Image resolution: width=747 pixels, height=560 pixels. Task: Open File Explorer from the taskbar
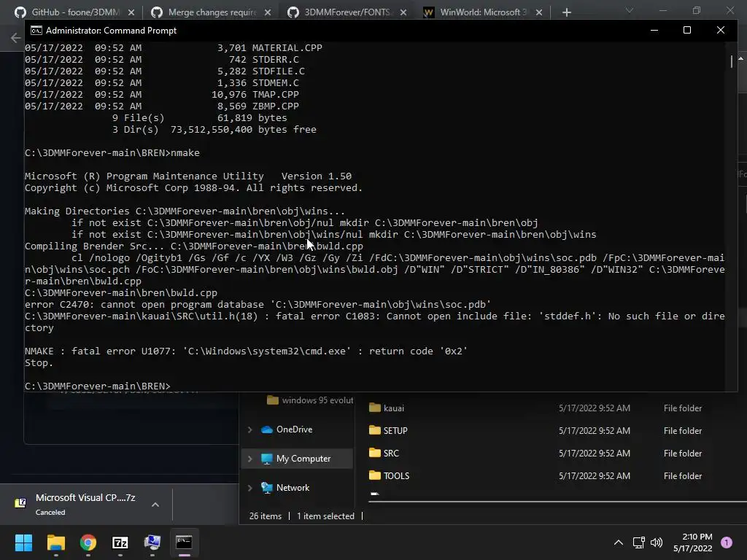click(x=55, y=542)
